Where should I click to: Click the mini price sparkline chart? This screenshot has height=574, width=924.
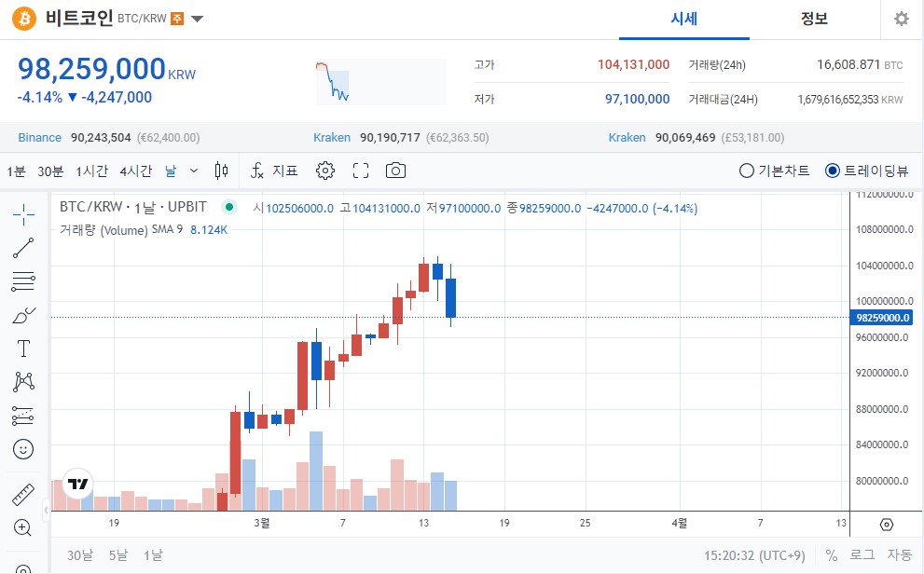point(380,82)
